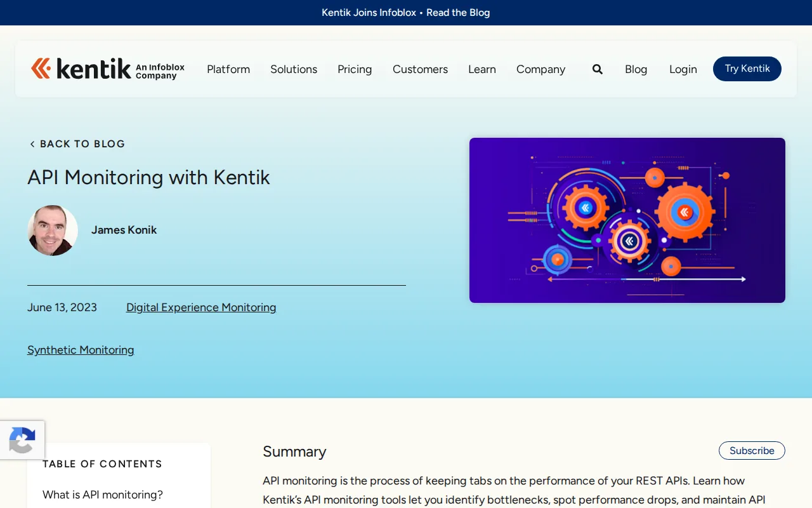Click the Login link
This screenshot has width=812, height=508.
pos(683,69)
